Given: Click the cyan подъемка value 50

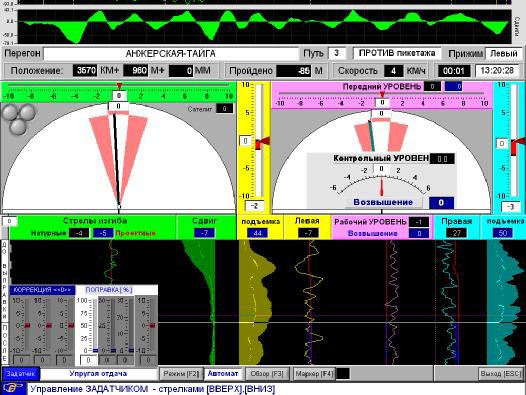Looking at the screenshot, I should point(503,233).
